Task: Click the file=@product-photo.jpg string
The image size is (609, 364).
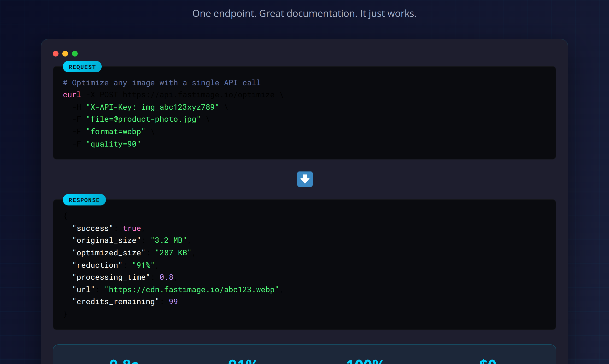Action: [143, 119]
